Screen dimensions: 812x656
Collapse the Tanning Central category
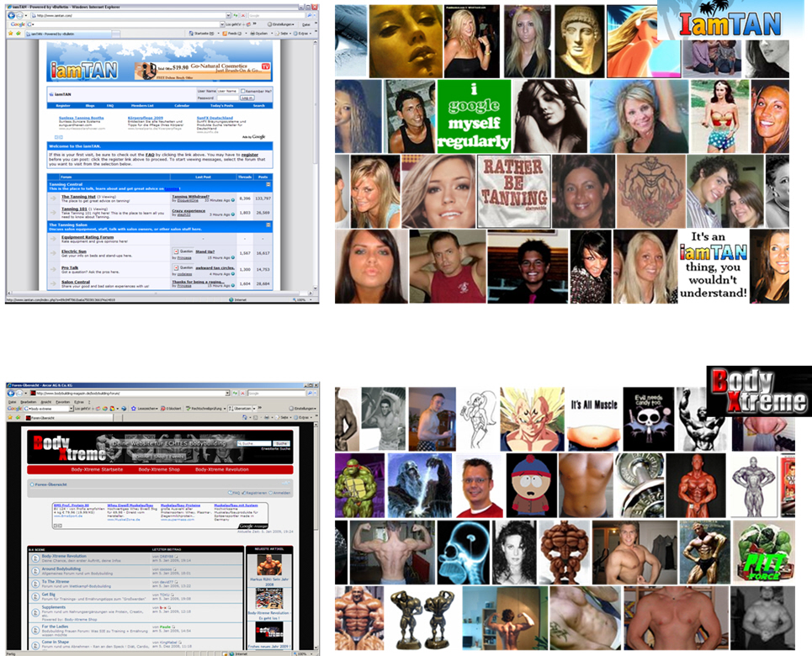click(x=268, y=184)
